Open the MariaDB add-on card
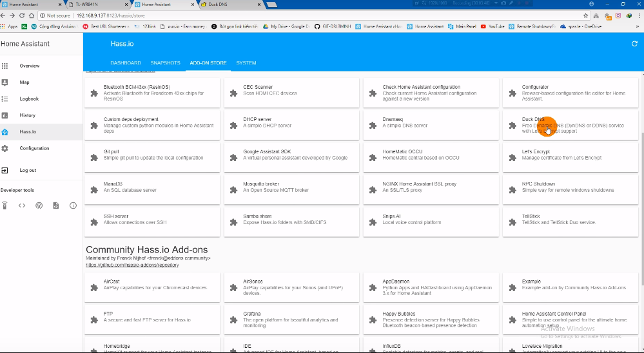The width and height of the screenshot is (644, 353). point(152,189)
